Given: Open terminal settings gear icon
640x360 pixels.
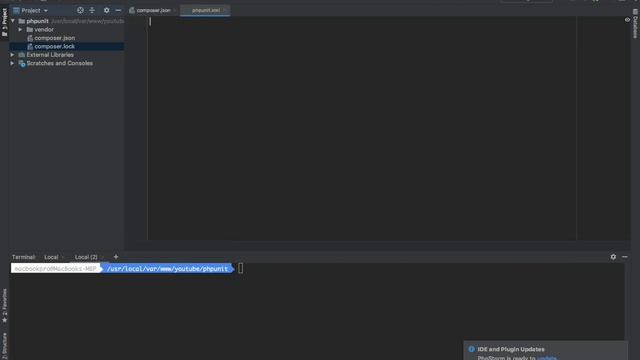Looking at the screenshot, I should click(x=613, y=257).
